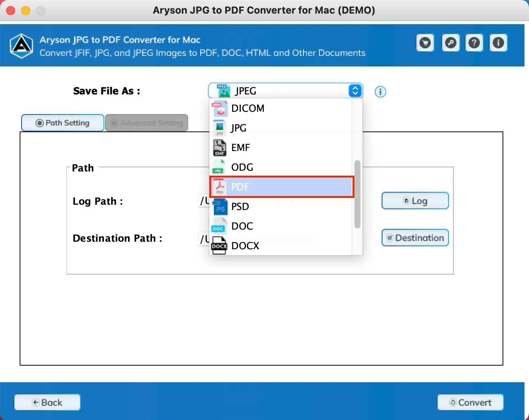
Task: Close the window with red button
Action: [x=11, y=11]
